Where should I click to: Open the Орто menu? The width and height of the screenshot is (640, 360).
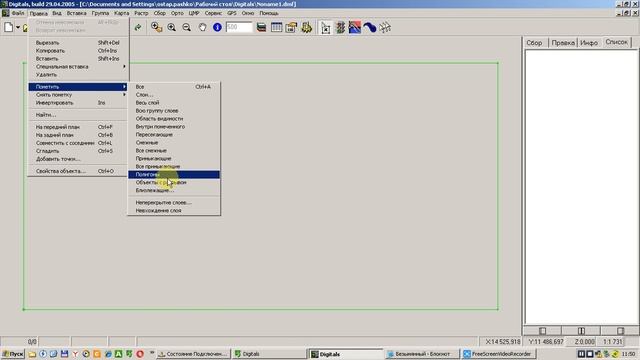[x=177, y=13]
